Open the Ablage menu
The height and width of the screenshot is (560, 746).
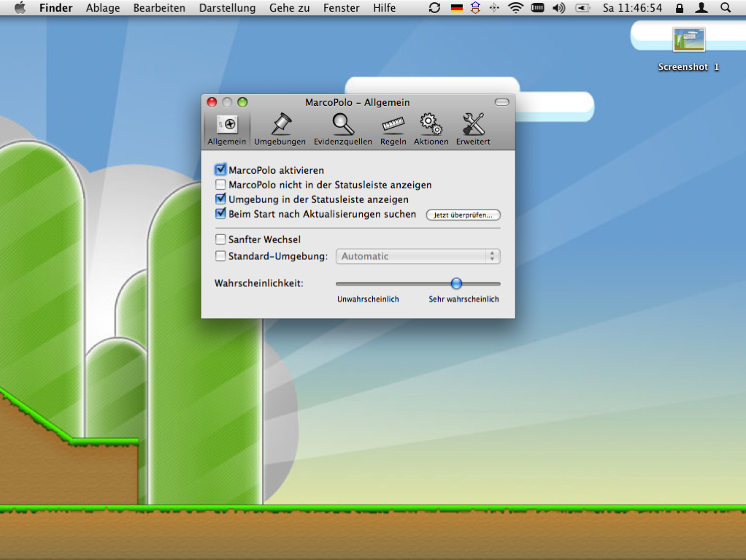103,8
